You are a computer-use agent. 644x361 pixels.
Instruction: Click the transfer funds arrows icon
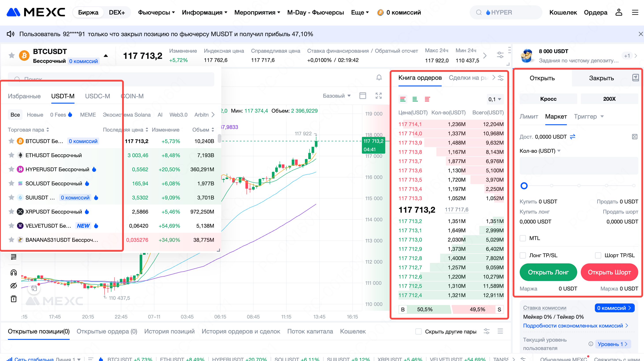pos(573,136)
